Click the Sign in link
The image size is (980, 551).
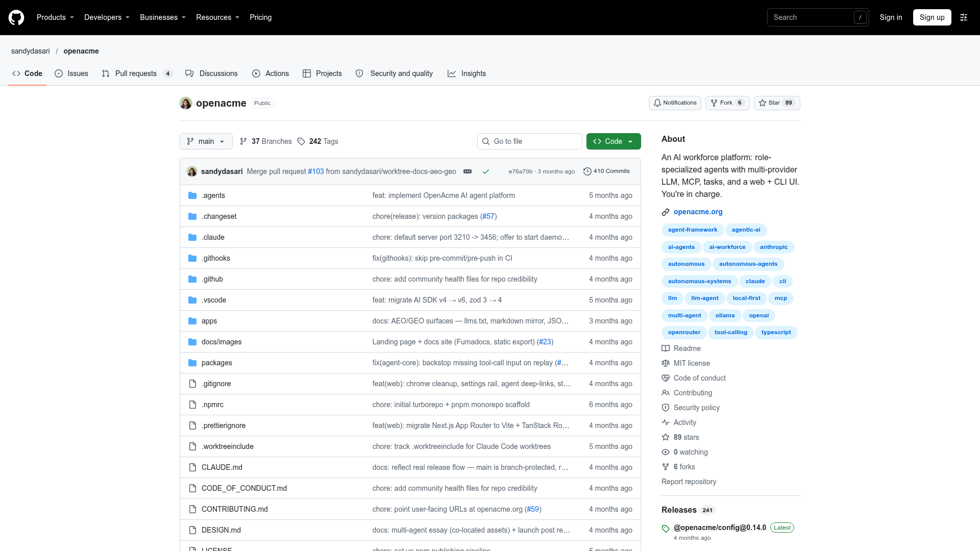pyautogui.click(x=891, y=17)
